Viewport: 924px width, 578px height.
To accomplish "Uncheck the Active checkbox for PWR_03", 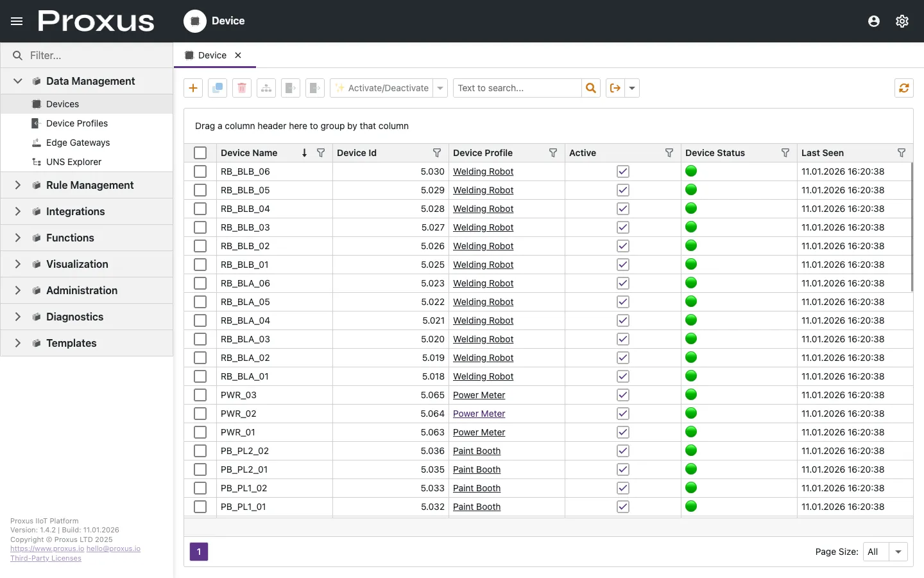I will pos(622,395).
